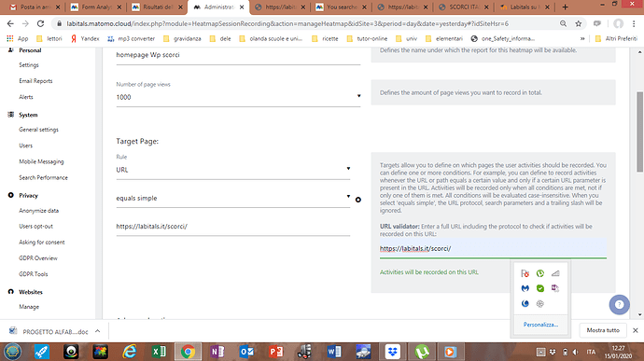The height and width of the screenshot is (361, 644).
Task: Open a new browser tab
Action: 566,7
